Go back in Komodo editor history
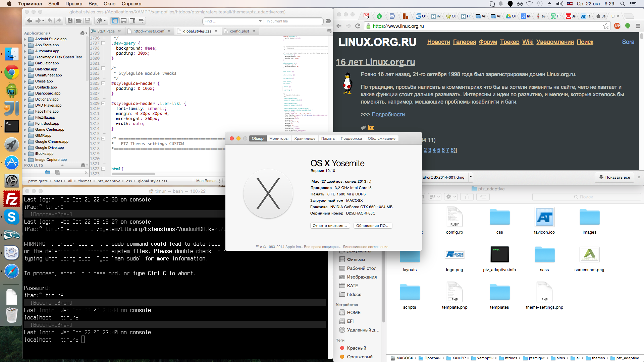Screen dimensions: 644x362 (x=30, y=21)
